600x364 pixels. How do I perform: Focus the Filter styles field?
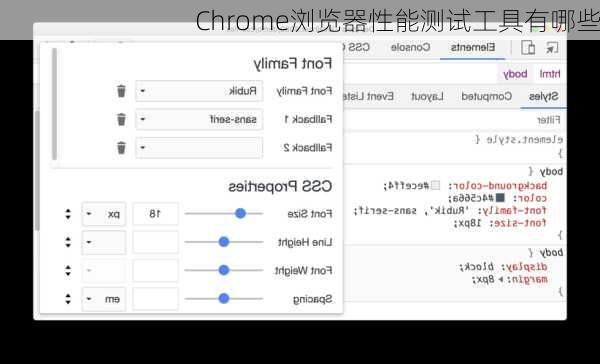click(455, 121)
